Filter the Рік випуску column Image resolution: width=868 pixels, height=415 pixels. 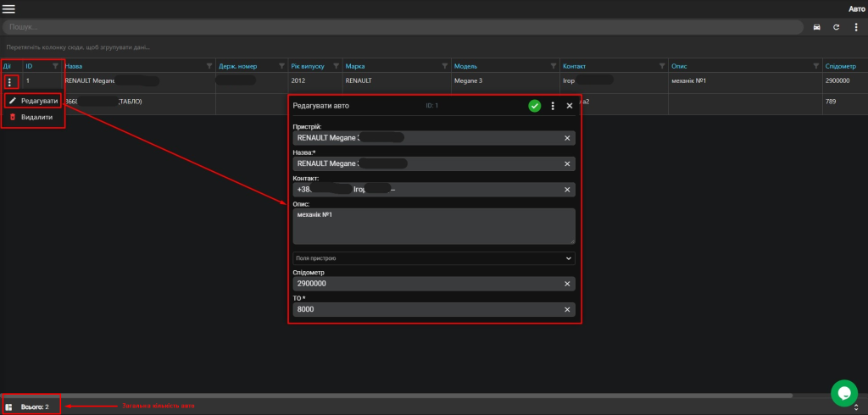[x=336, y=66]
